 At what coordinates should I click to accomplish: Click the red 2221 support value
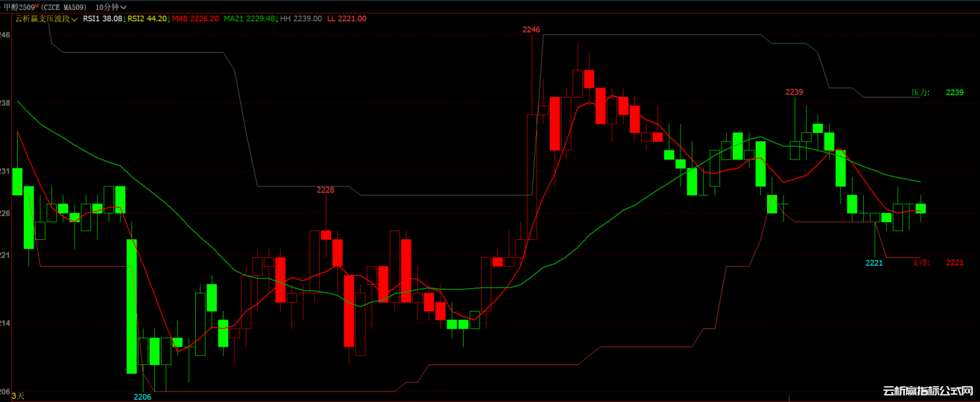click(x=954, y=262)
